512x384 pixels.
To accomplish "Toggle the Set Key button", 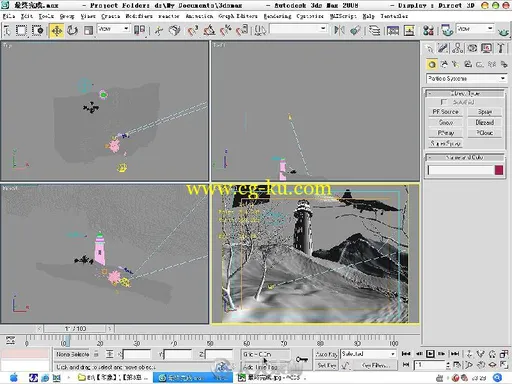I will [326, 366].
